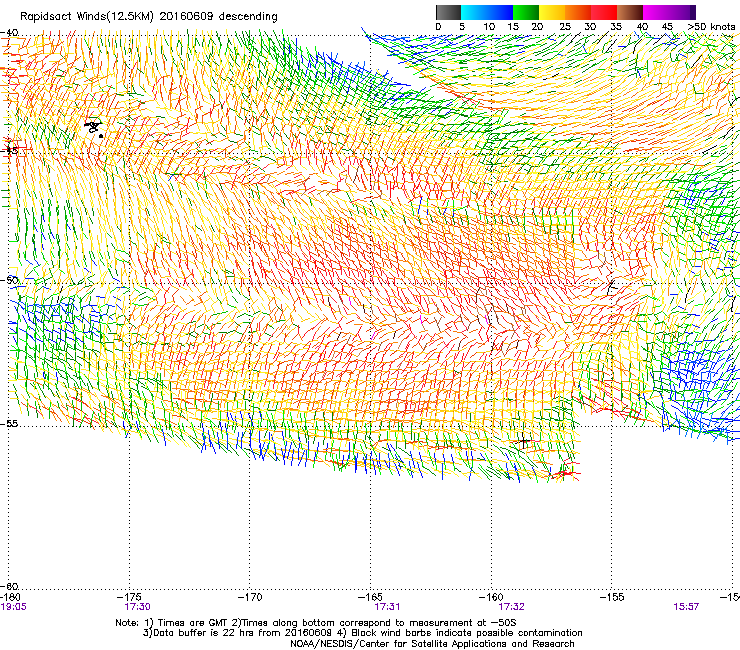The width and height of the screenshot is (740, 650).
Task: Click the purple 15:57 pass time
Action: [x=686, y=607]
